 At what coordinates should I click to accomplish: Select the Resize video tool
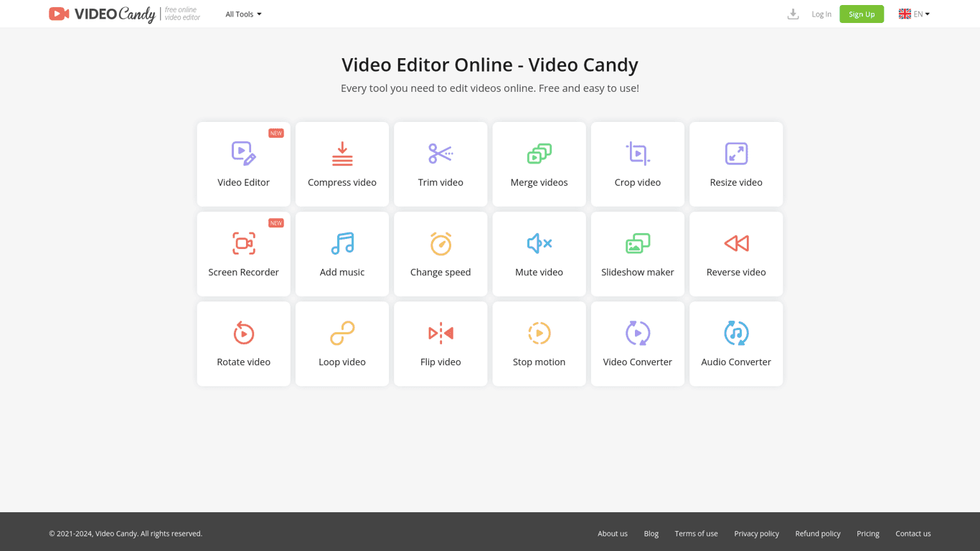(736, 164)
